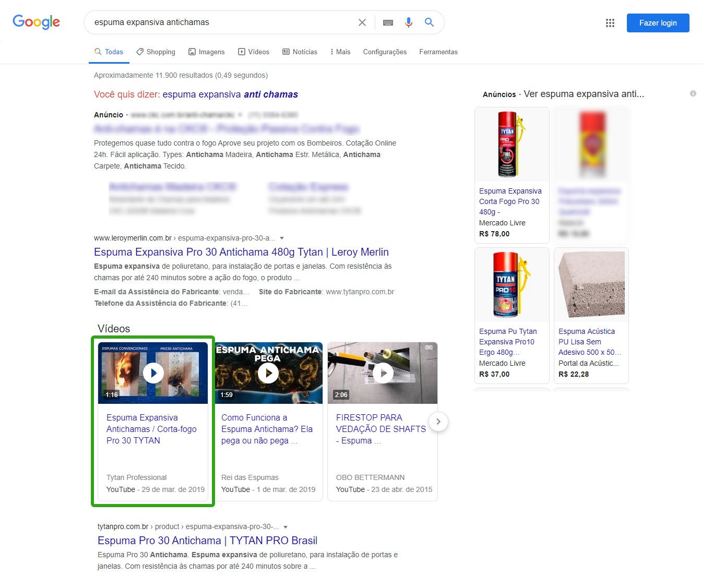Open 'Espuma Pu Tytan Expansiva Pro10' listing

tap(508, 342)
